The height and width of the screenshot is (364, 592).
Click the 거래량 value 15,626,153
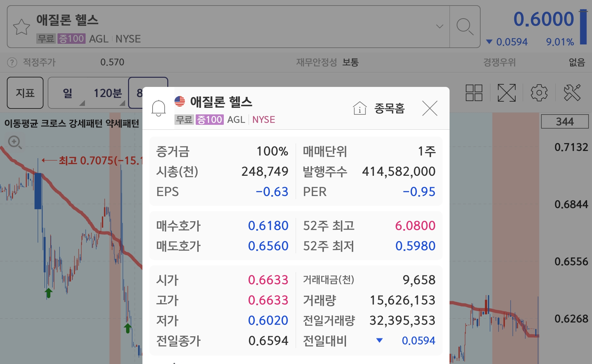403,300
